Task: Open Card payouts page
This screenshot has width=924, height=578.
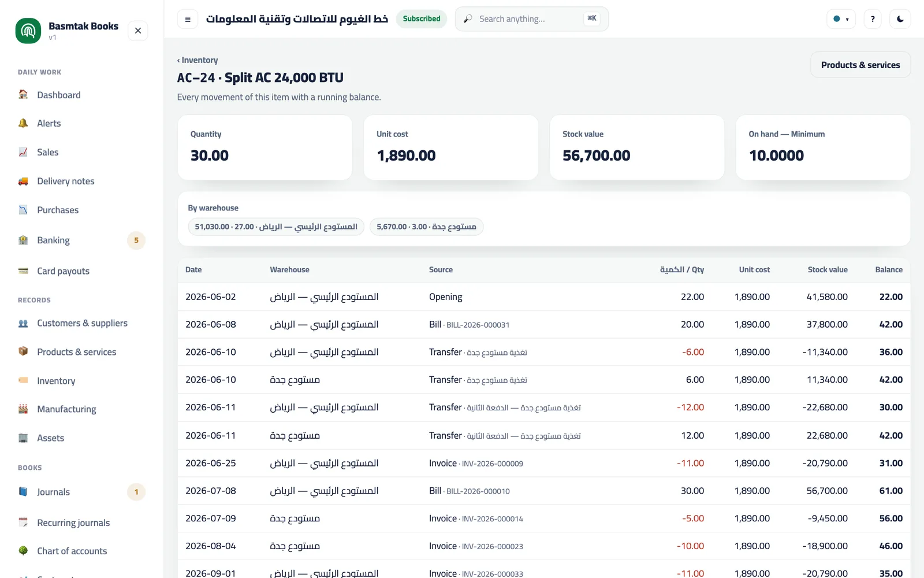Action: pos(81,271)
